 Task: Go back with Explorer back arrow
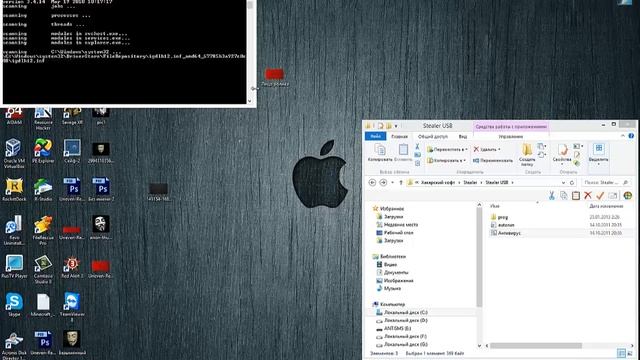tap(372, 182)
